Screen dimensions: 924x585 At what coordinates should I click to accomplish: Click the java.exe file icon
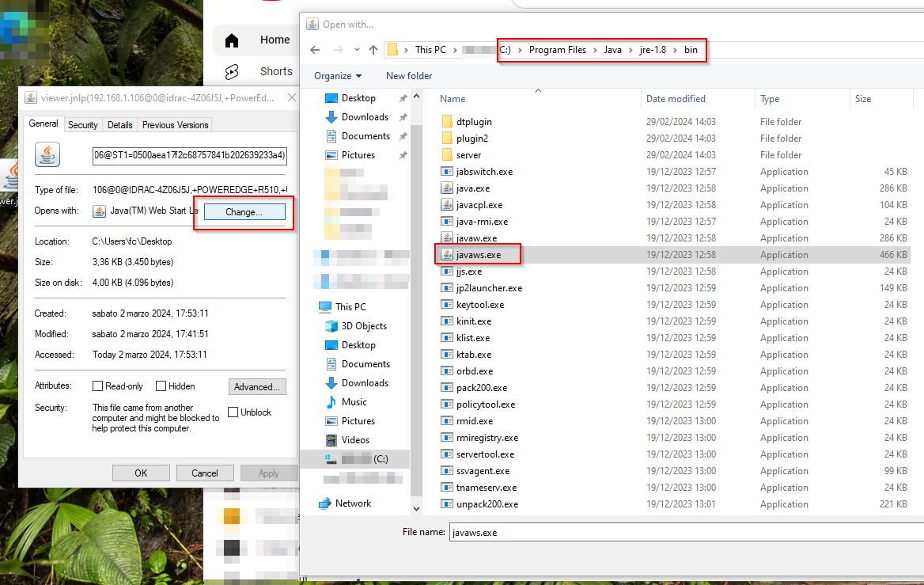click(x=447, y=188)
